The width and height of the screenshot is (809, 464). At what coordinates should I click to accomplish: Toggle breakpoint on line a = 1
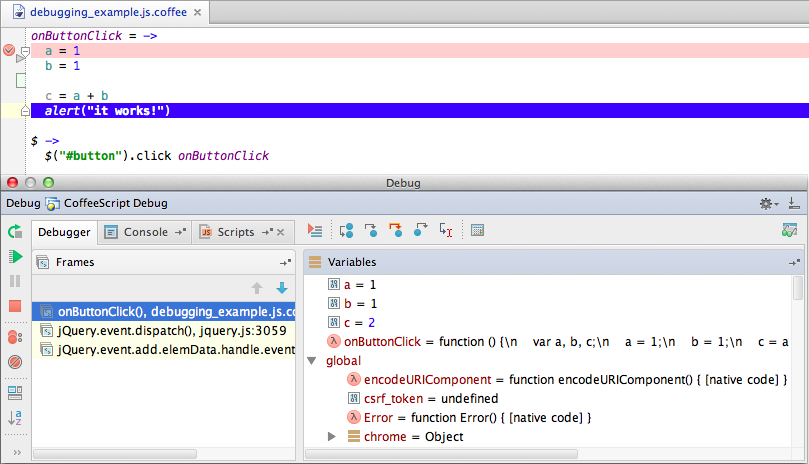click(x=9, y=50)
